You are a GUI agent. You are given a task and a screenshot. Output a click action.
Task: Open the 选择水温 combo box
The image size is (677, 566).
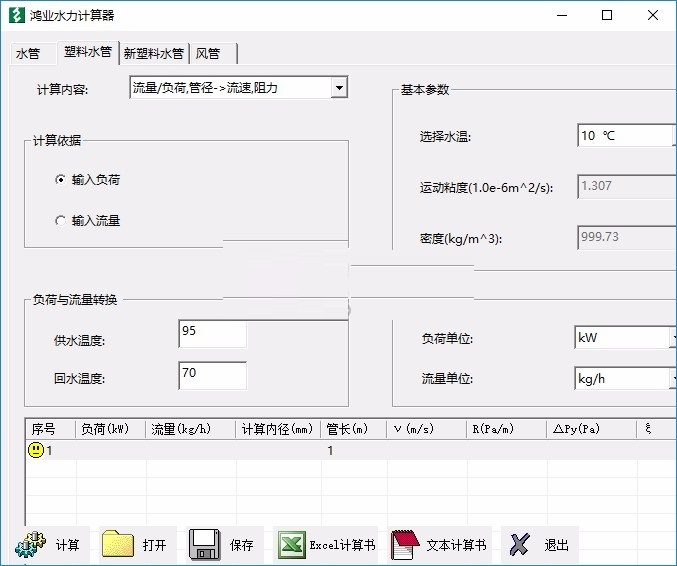coord(626,136)
